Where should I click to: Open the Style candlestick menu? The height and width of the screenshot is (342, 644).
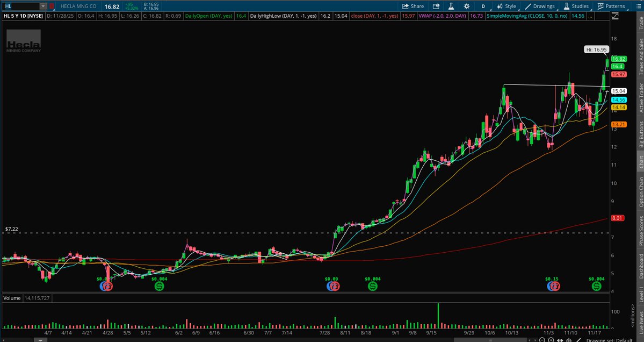tap(506, 6)
